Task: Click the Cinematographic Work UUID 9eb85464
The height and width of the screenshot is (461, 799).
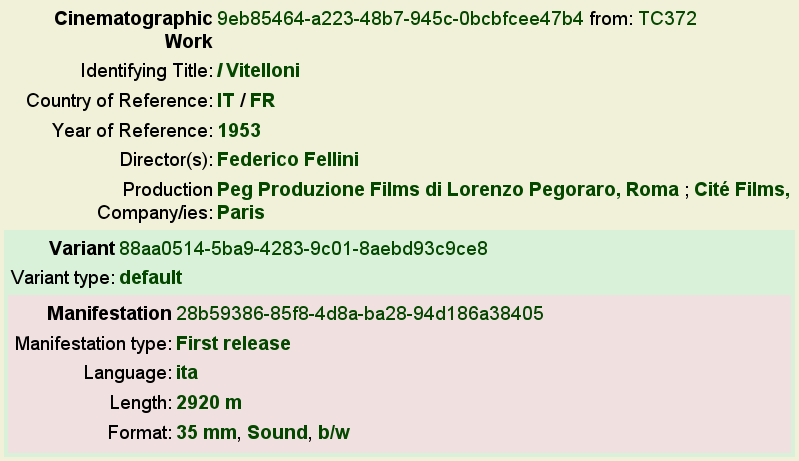Action: [400, 19]
